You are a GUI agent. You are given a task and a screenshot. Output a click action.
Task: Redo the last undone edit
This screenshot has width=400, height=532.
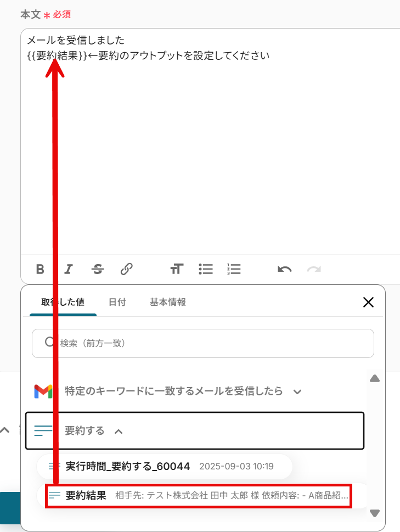(314, 270)
